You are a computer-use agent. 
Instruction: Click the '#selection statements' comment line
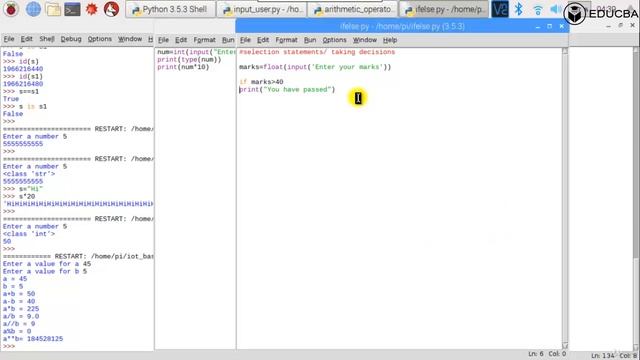tap(317, 52)
